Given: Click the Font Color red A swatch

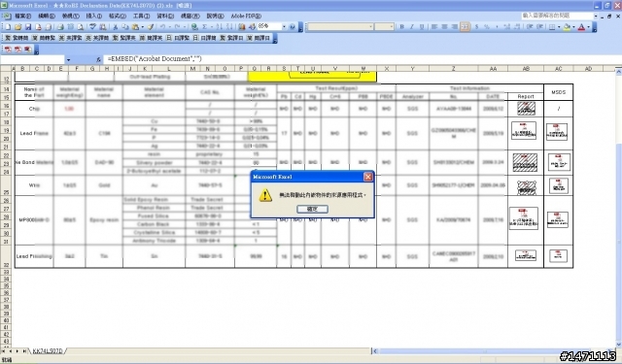Looking at the screenshot, I should pyautogui.click(x=581, y=27).
